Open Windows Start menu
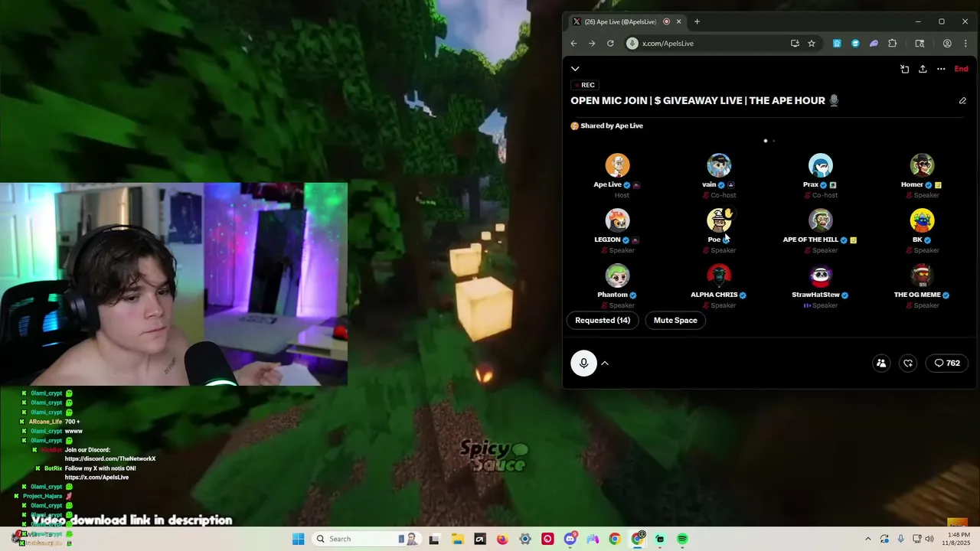 point(298,539)
